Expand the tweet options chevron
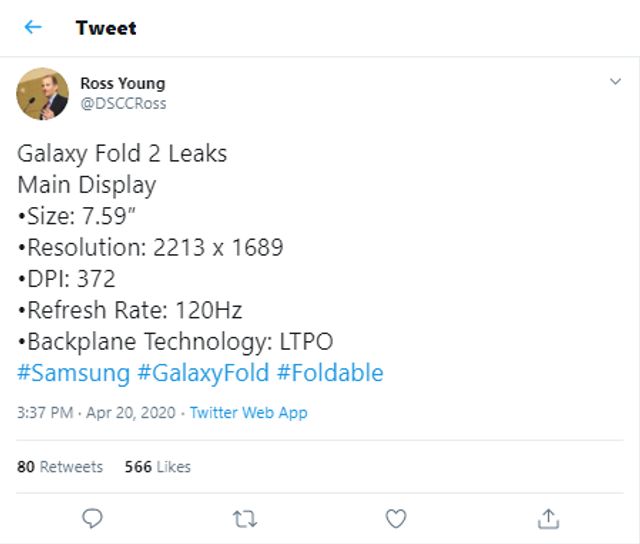This screenshot has width=640, height=544. pos(615,82)
